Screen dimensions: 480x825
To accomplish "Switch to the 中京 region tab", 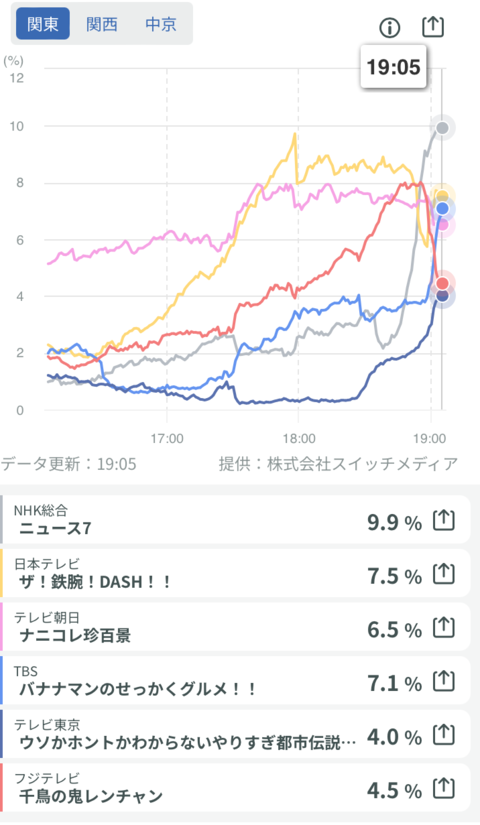I will (x=161, y=24).
